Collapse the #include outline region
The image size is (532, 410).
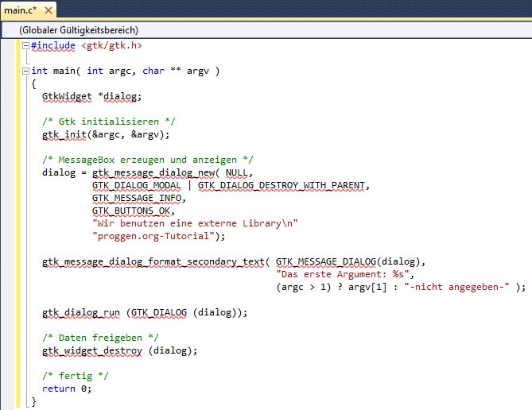coord(26,45)
